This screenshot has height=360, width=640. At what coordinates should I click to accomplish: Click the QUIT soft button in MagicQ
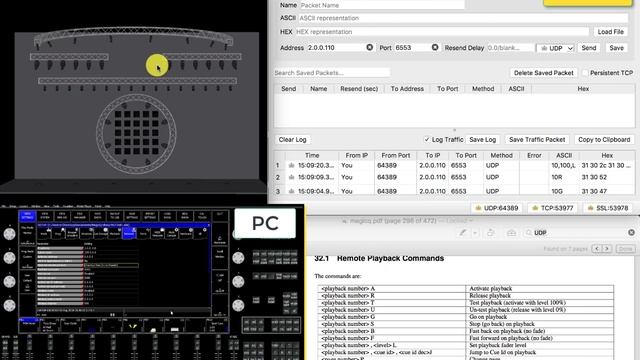click(x=220, y=216)
